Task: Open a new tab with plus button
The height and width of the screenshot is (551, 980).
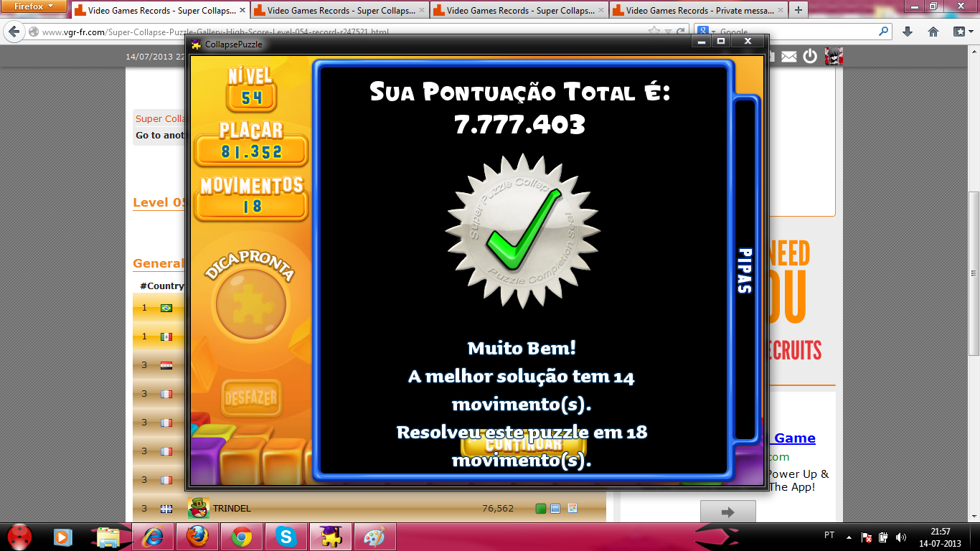Action: click(798, 10)
